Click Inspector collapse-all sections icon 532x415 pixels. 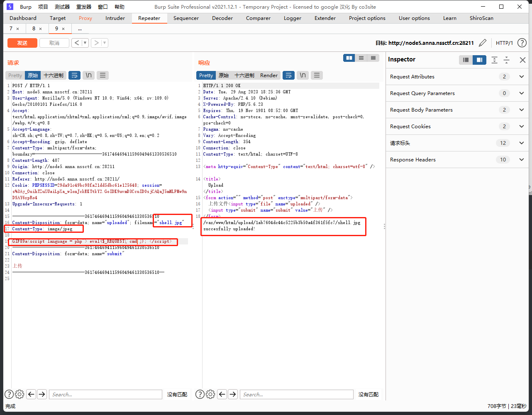506,60
